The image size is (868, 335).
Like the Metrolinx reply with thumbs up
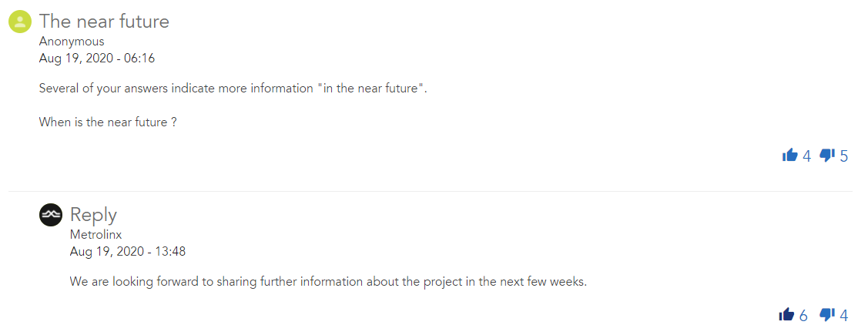[x=786, y=314]
